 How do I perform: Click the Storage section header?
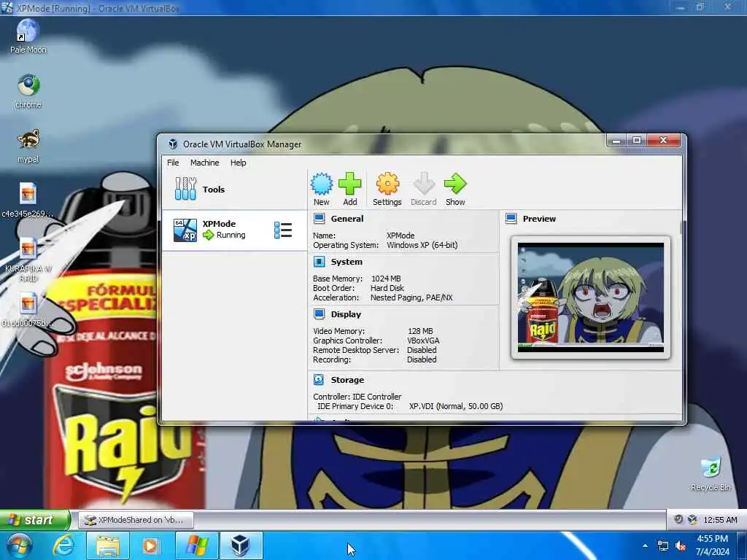click(x=347, y=379)
